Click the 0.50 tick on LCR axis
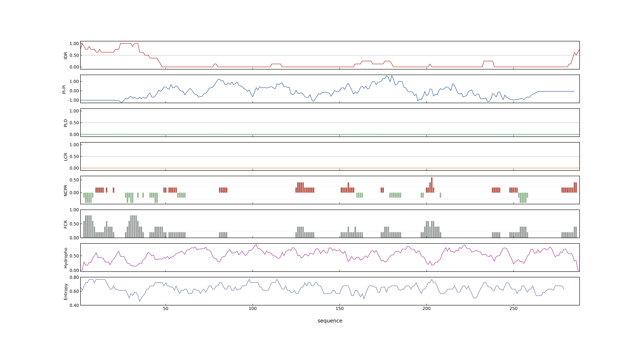The image size is (644, 343). tap(74, 157)
